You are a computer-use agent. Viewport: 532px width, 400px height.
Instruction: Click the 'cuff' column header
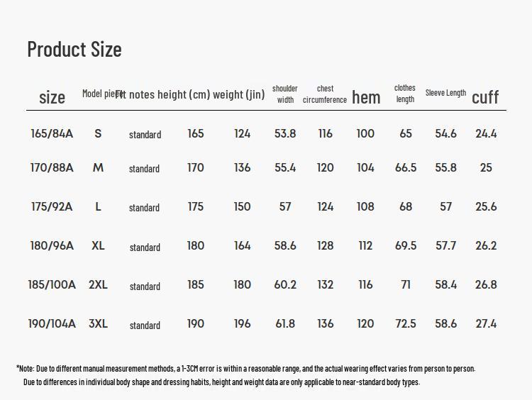point(485,97)
